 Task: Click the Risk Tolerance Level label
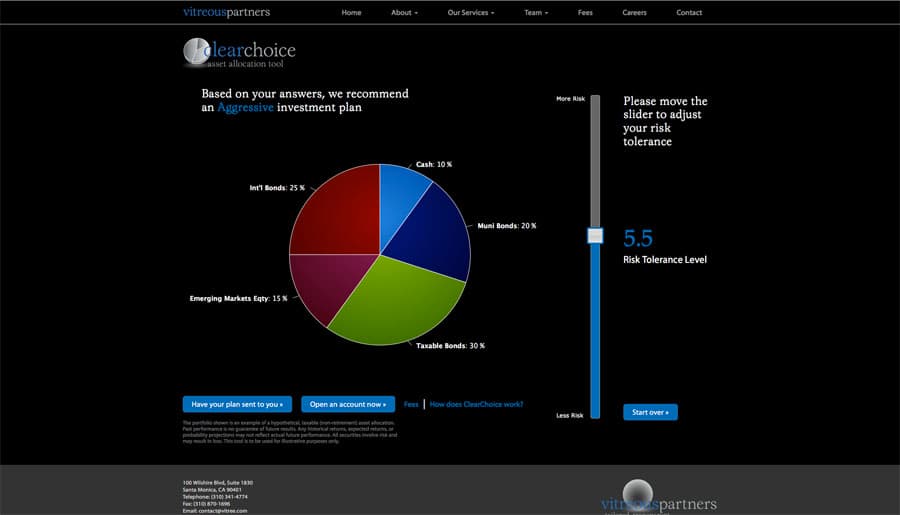pyautogui.click(x=665, y=260)
